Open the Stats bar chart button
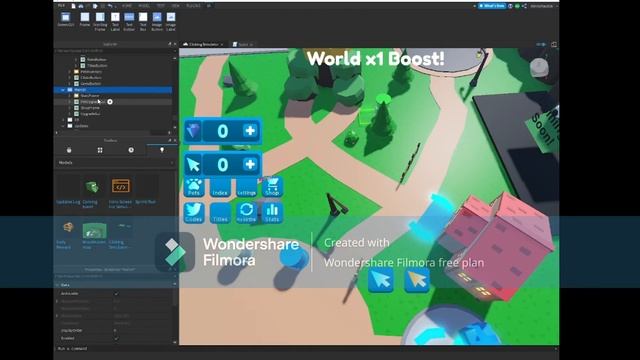Image resolution: width=640 pixels, height=360 pixels. 272,213
